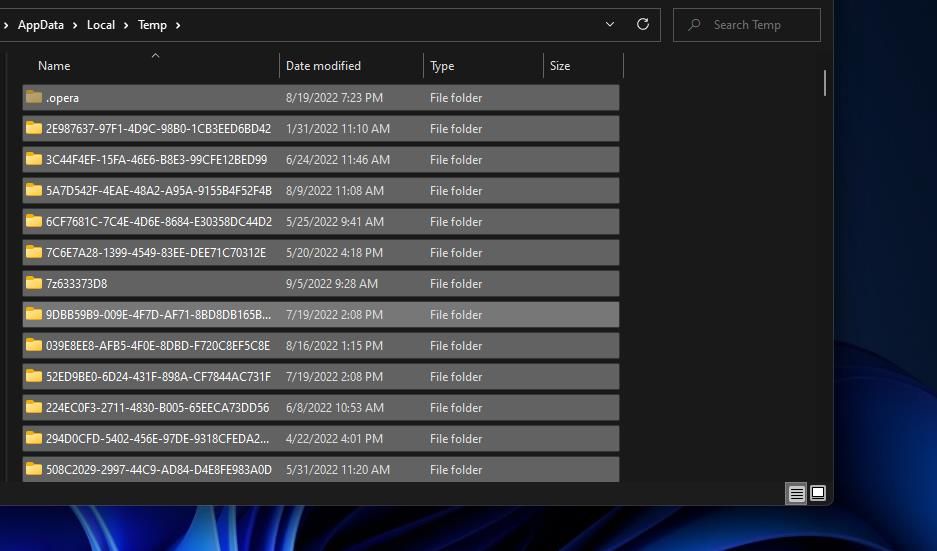Click the 508C2029-2997 folder icon
Screen dimensions: 937x551
pos(34,470)
